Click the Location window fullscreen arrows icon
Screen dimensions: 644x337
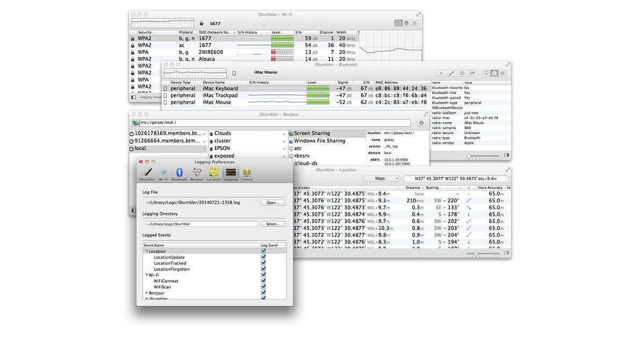click(507, 170)
